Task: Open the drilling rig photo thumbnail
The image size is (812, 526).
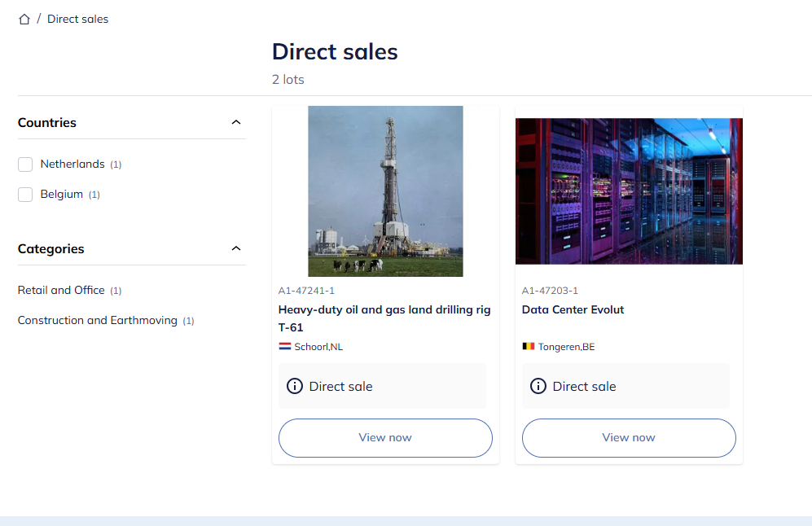Action: (385, 191)
